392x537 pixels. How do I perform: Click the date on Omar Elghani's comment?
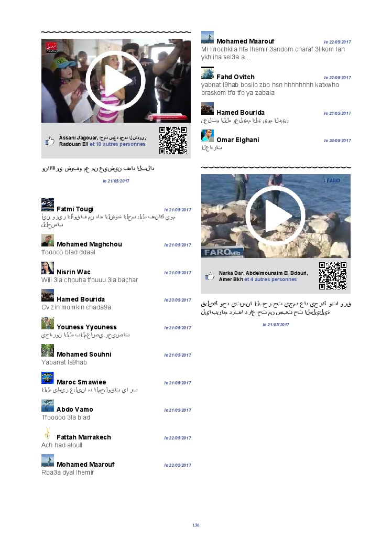click(337, 141)
